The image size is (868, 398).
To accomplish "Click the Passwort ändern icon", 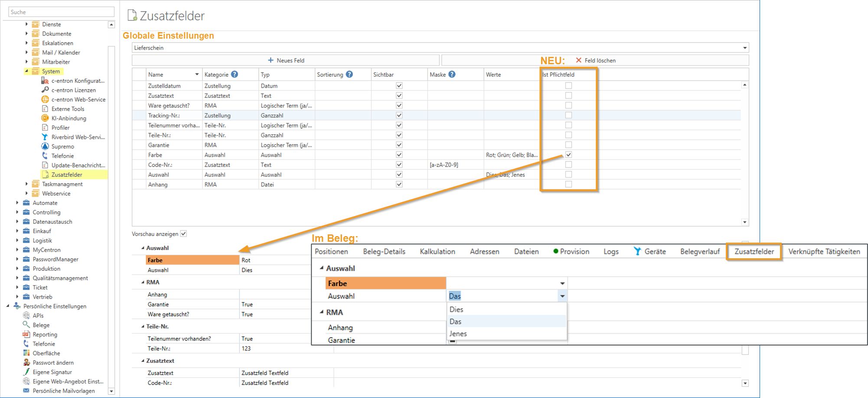I will tap(26, 362).
